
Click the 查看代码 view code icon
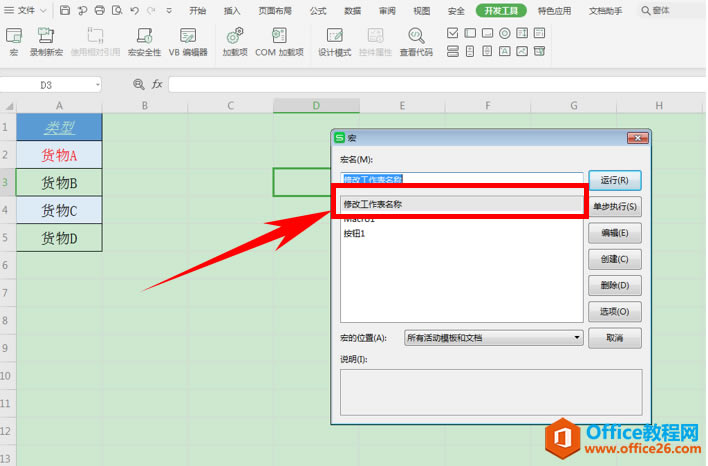[416, 41]
